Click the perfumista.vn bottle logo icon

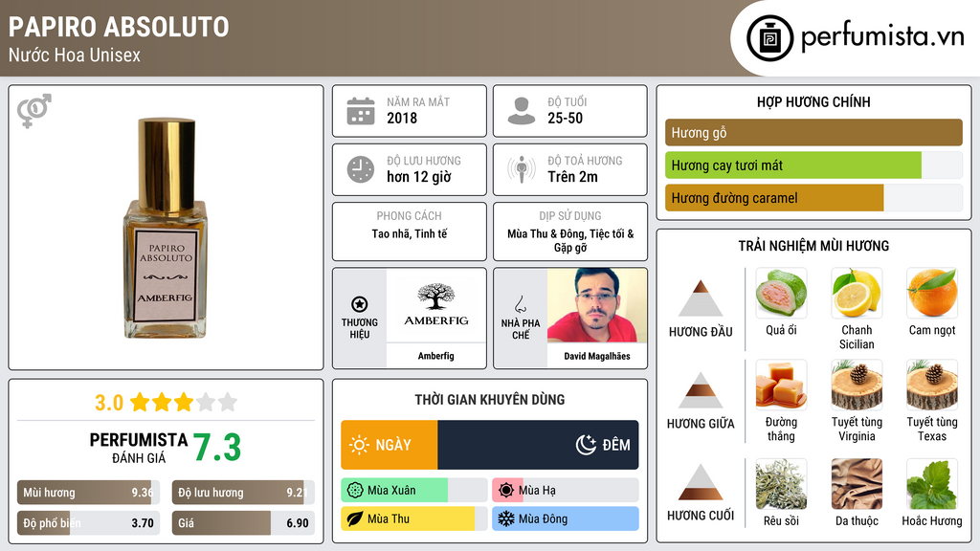click(769, 38)
